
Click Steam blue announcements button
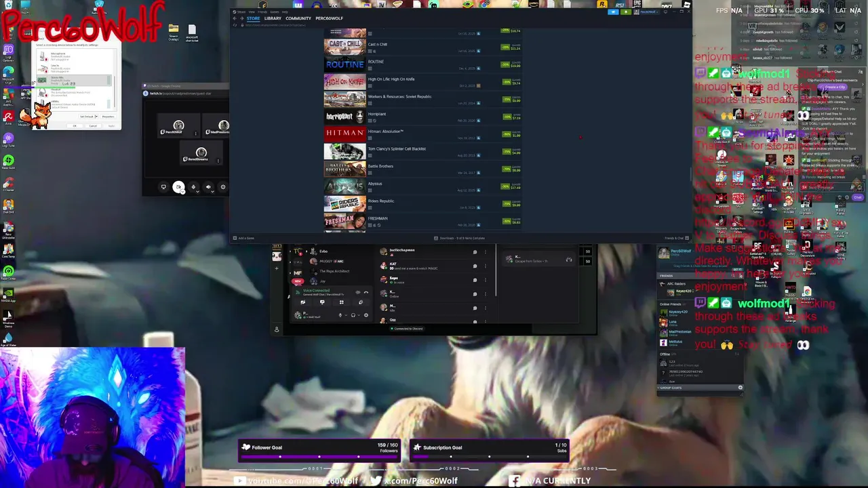[613, 12]
